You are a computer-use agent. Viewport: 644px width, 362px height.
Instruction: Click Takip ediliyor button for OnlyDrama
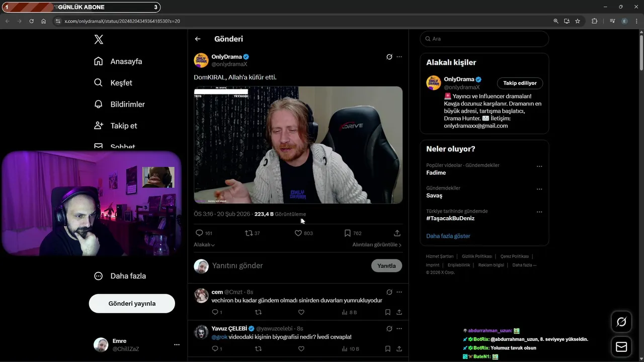point(520,83)
